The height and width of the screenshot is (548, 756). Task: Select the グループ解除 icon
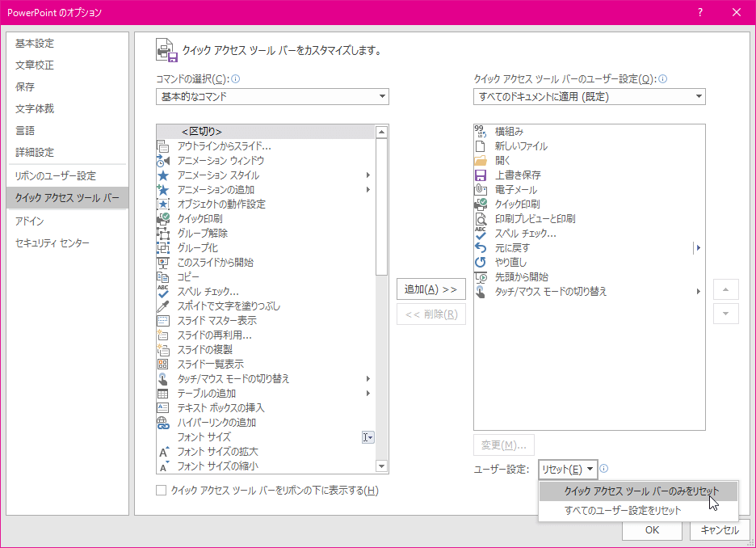click(163, 234)
